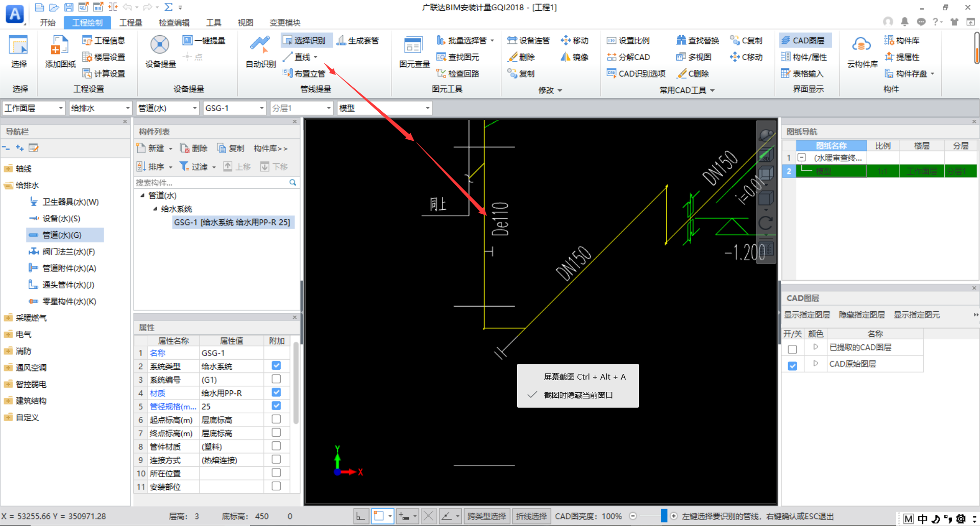Click 图元查量 icon

click(x=413, y=45)
